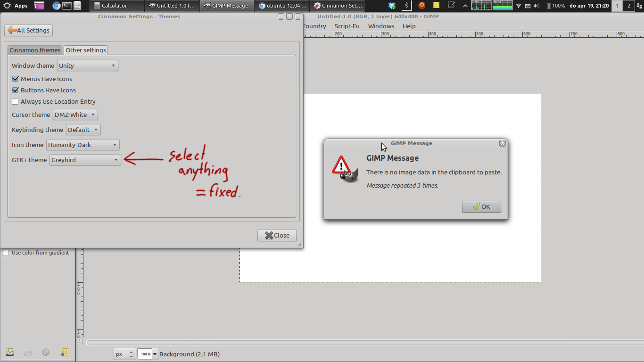Open the Icon theme dropdown

pos(83,145)
